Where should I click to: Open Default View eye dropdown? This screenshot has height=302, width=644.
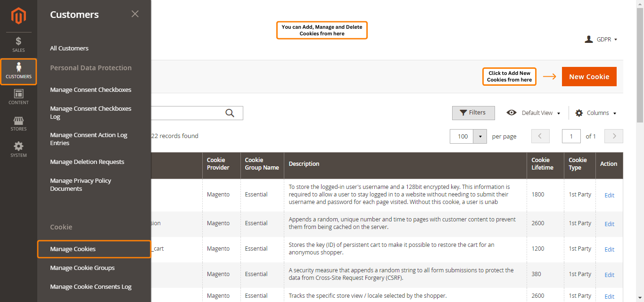[x=533, y=113]
